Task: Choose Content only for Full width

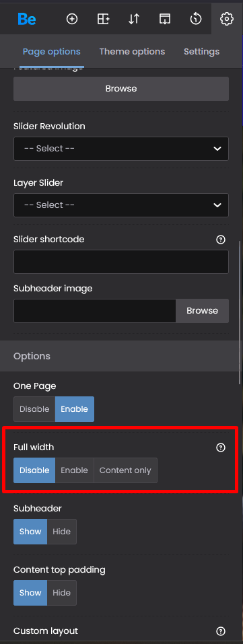Action: pos(125,470)
